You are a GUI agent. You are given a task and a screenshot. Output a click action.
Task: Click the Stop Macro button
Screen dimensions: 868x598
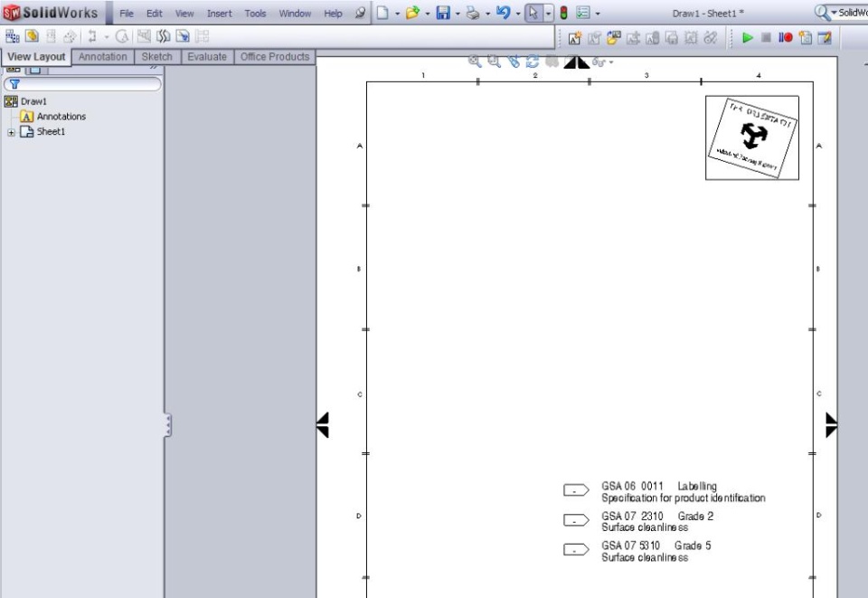click(766, 38)
